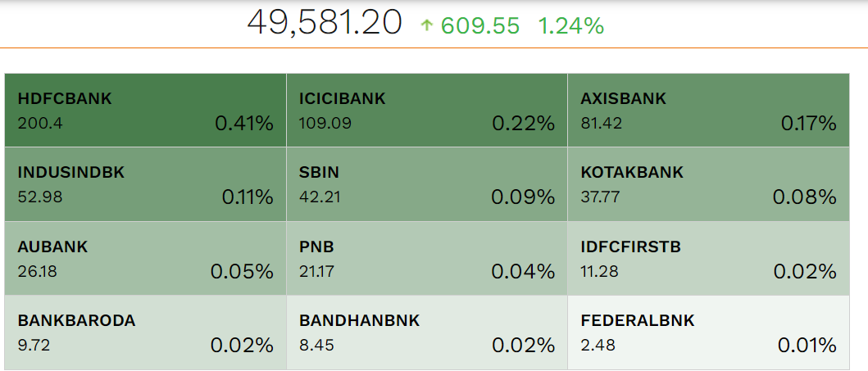868x371 pixels.
Task: Click the 0.41% contribution on HDFCBANK
Action: pos(244,124)
